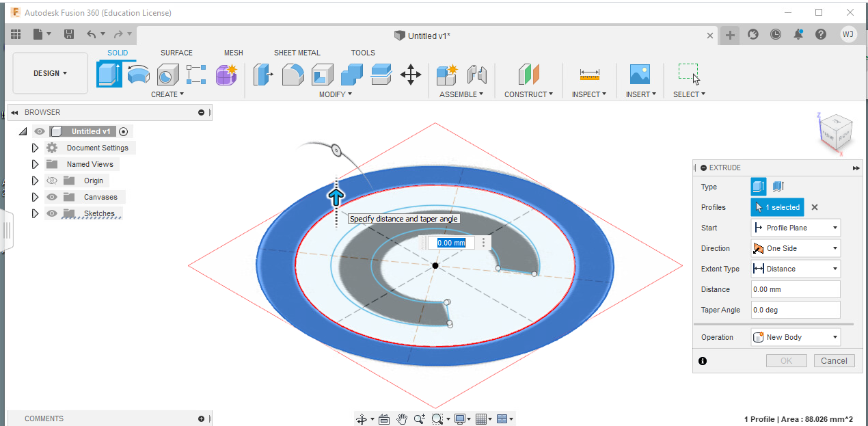Edit the Taper Angle value field
Image resolution: width=868 pixels, height=426 pixels.
coord(795,309)
